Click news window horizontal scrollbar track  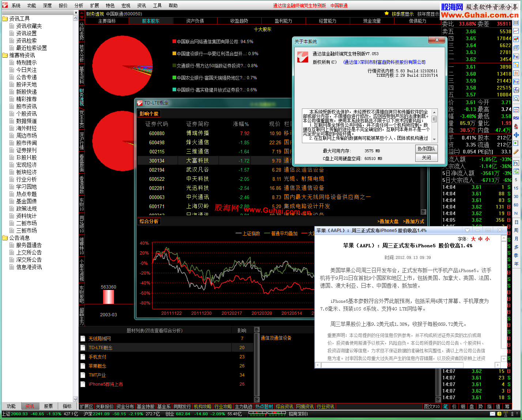point(408,365)
